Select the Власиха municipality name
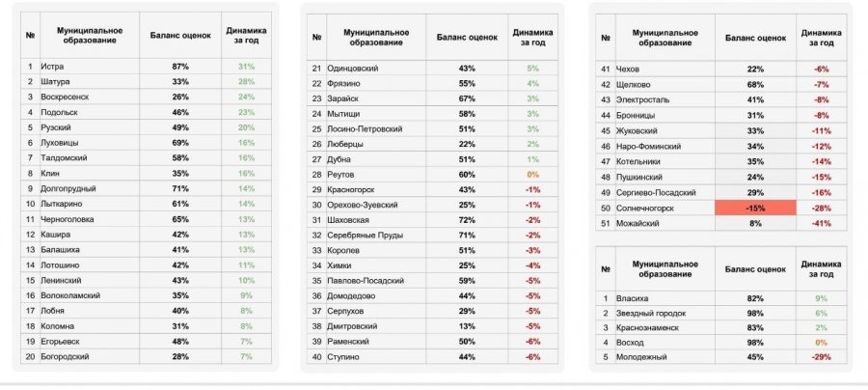 pyautogui.click(x=649, y=299)
